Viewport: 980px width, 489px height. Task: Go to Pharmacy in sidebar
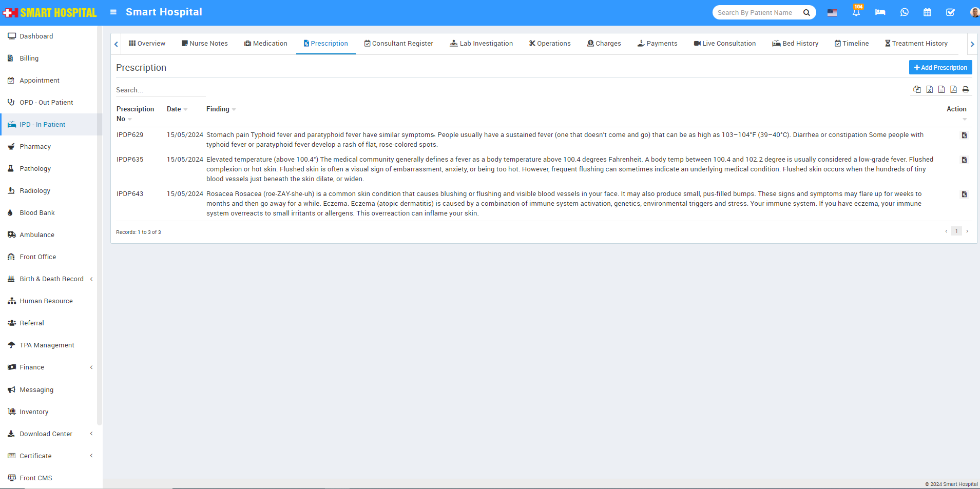click(x=35, y=147)
